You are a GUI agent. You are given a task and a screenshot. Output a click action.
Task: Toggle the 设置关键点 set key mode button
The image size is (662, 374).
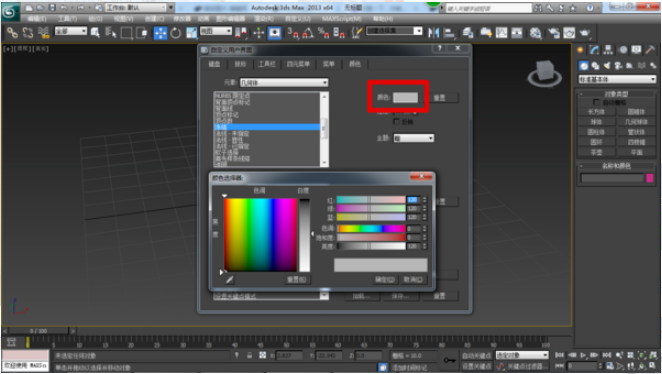coord(476,366)
